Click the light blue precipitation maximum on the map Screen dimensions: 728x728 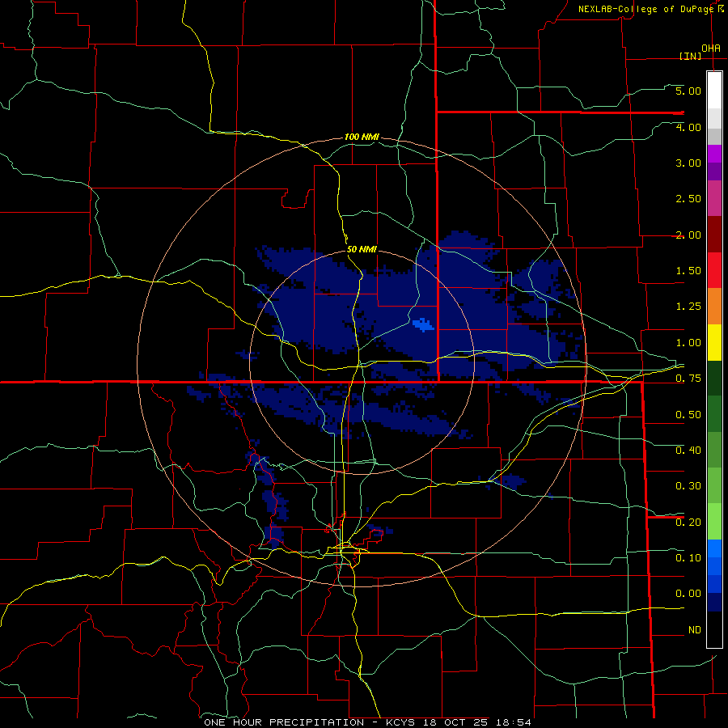pos(423,324)
